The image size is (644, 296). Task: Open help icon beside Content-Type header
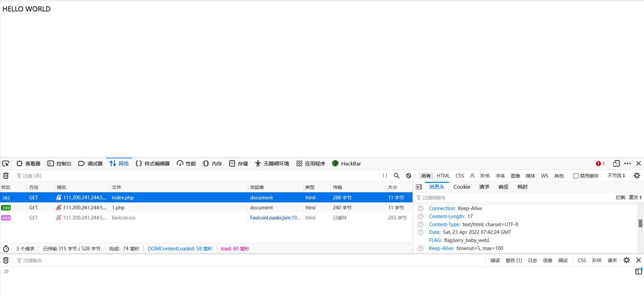click(421, 225)
